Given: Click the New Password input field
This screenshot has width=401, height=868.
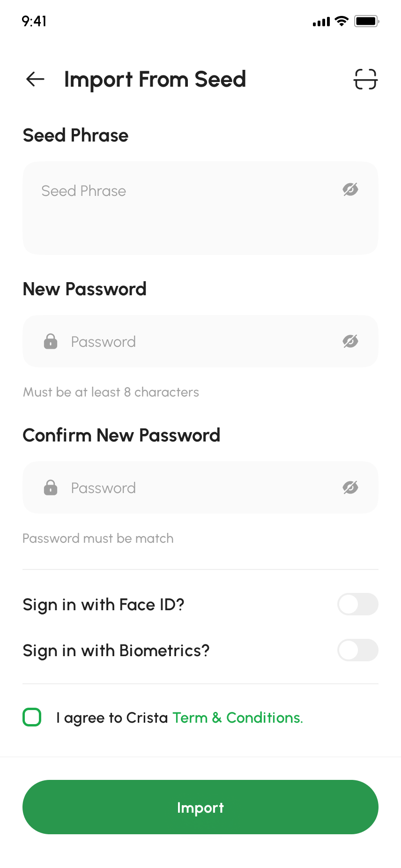Looking at the screenshot, I should tap(201, 342).
